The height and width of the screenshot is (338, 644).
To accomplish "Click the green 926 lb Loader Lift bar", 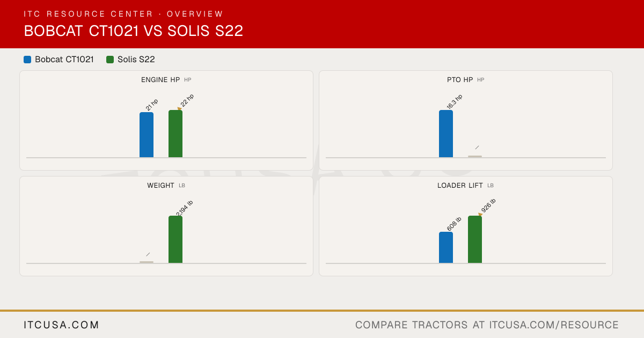I will pyautogui.click(x=475, y=239).
